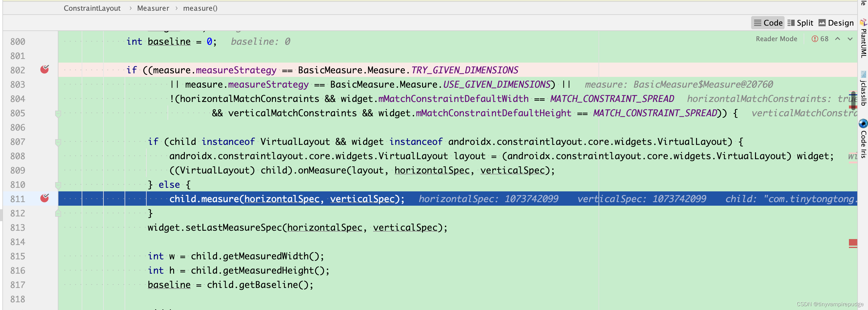
Task: Click the Reader Mode link
Action: tap(776, 39)
